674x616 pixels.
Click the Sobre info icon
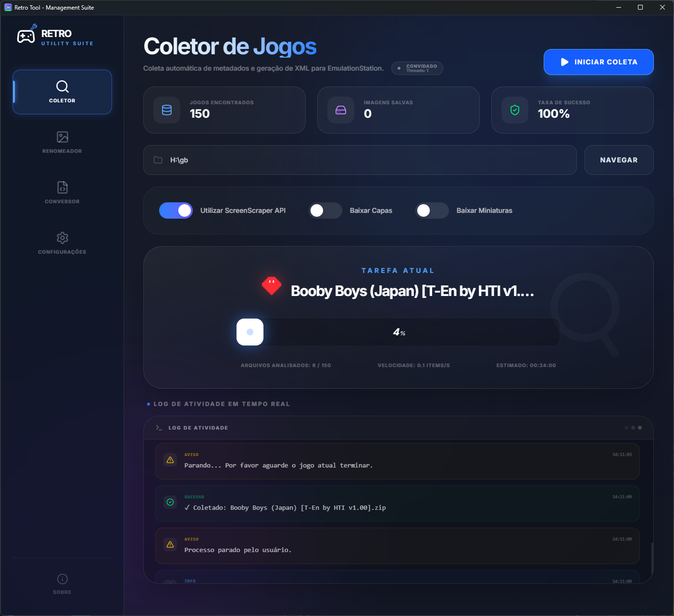tap(62, 579)
